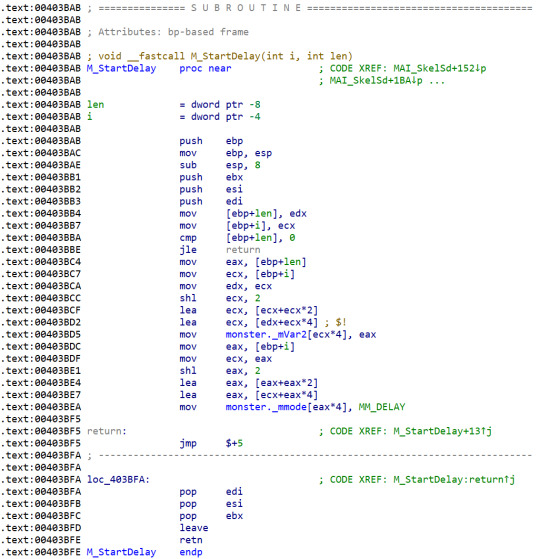Click the MAI_SkelSd+1BA code xref

[376, 80]
